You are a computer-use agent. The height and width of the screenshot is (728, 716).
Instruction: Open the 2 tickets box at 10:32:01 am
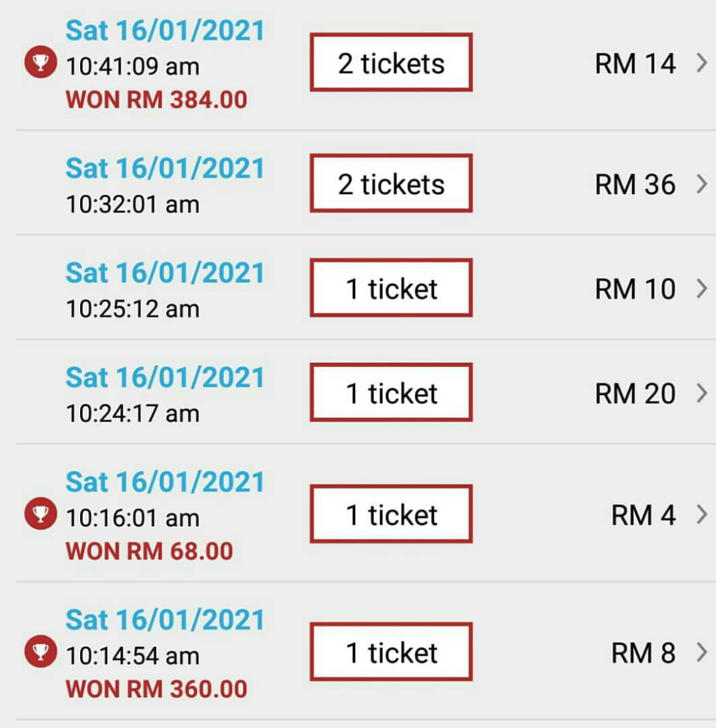click(392, 183)
